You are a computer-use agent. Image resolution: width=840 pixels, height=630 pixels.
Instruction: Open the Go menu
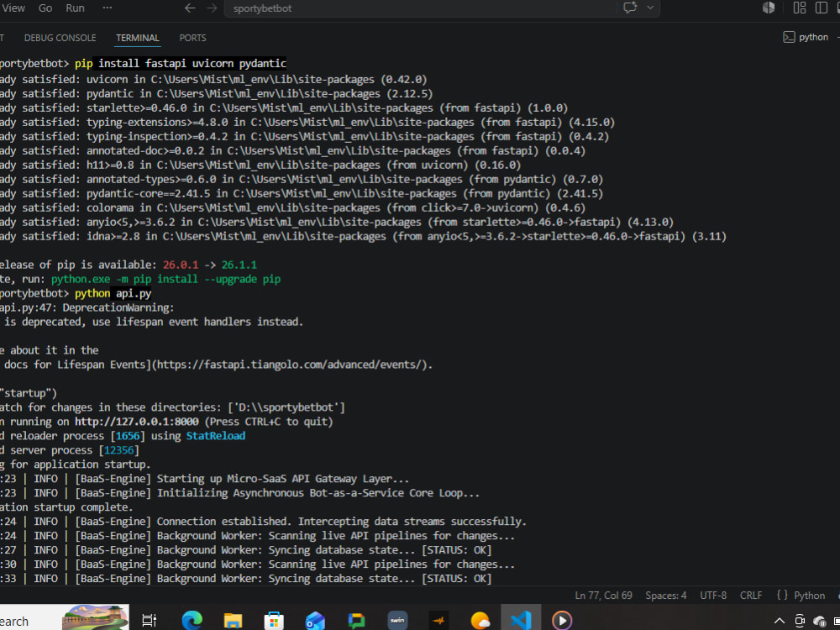pyautogui.click(x=45, y=8)
